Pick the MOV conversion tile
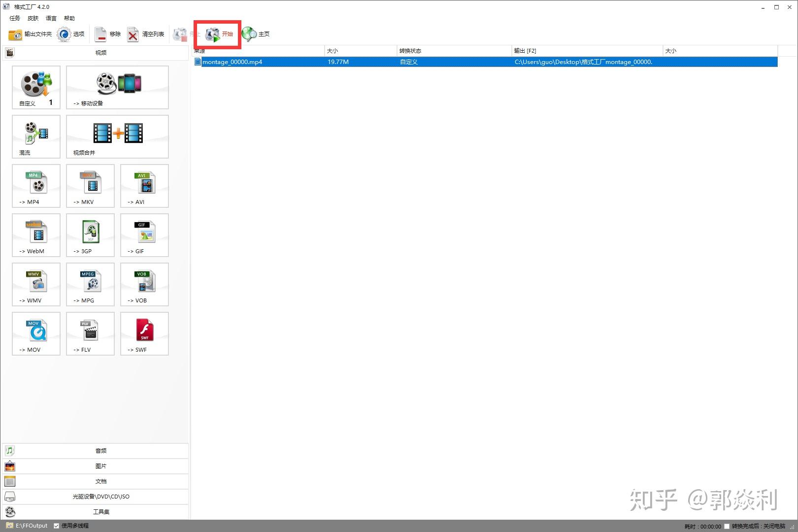This screenshot has width=798, height=532. pyautogui.click(x=36, y=333)
